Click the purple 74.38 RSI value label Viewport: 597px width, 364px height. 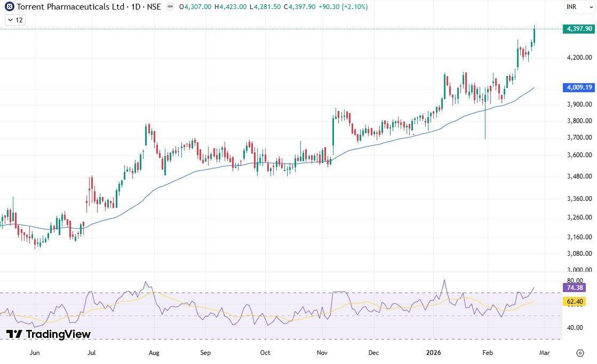click(574, 288)
